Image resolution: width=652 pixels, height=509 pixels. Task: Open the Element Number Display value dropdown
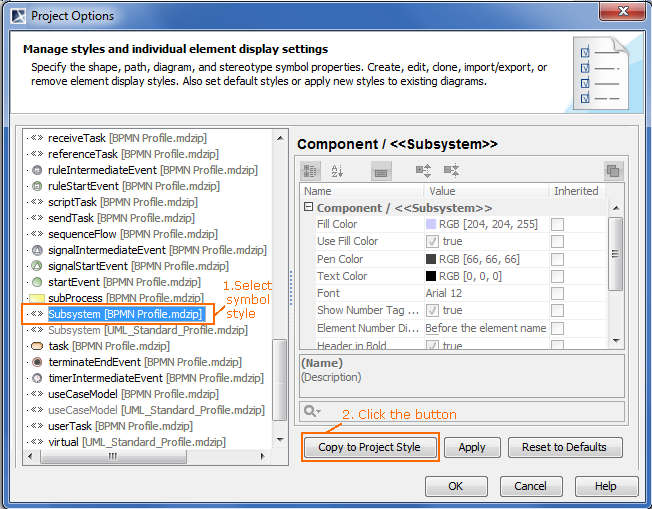486,328
